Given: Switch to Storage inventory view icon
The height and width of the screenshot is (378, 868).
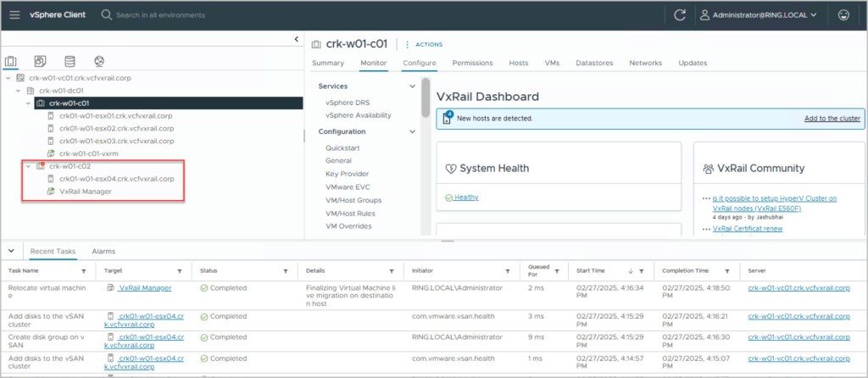Looking at the screenshot, I should pyautogui.click(x=70, y=61).
